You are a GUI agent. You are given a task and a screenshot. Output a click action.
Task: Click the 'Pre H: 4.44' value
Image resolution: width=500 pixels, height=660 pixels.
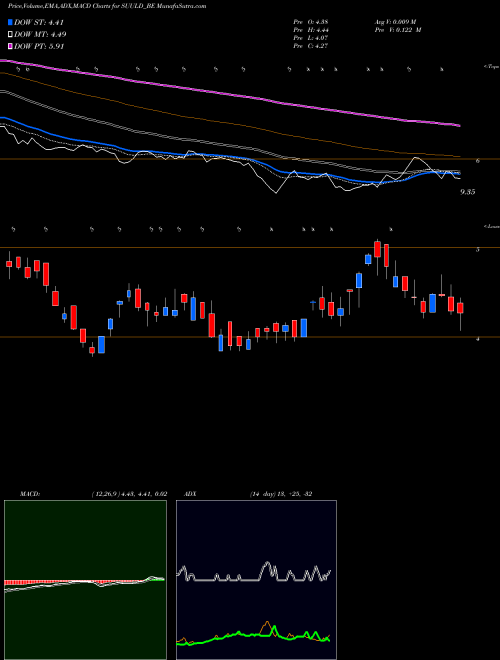pyautogui.click(x=311, y=30)
